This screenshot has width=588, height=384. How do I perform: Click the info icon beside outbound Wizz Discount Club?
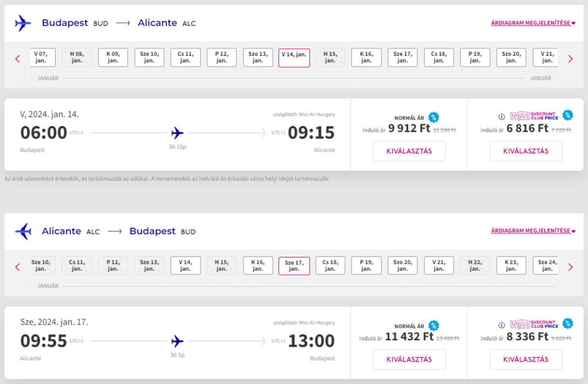pyautogui.click(x=501, y=117)
